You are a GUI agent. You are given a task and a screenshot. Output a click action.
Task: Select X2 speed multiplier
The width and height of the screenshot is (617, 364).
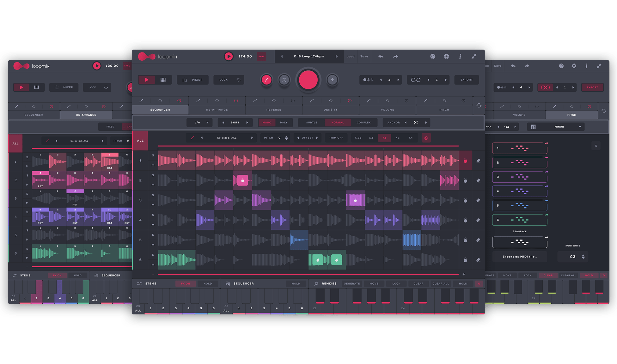pos(398,138)
